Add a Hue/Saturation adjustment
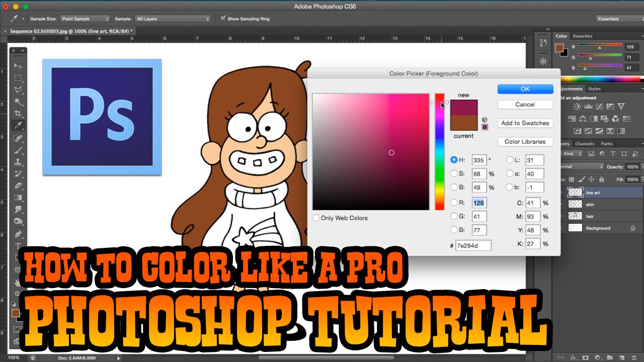The image size is (644, 362). [572, 119]
